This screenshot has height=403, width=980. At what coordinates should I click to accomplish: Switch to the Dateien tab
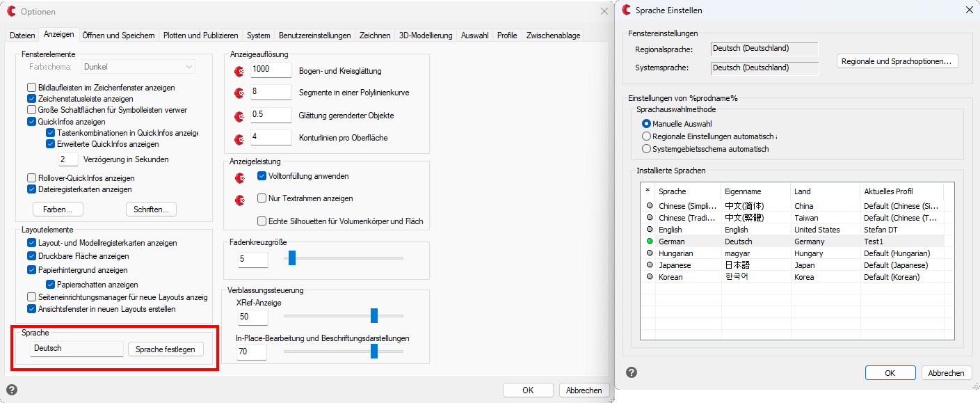pos(22,35)
